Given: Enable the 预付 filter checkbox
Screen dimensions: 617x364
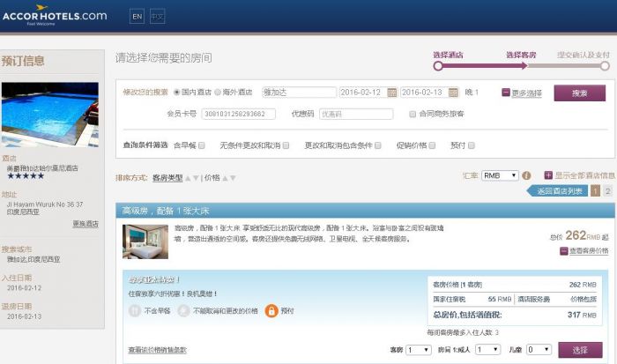Looking at the screenshot, I should pyautogui.click(x=471, y=145).
